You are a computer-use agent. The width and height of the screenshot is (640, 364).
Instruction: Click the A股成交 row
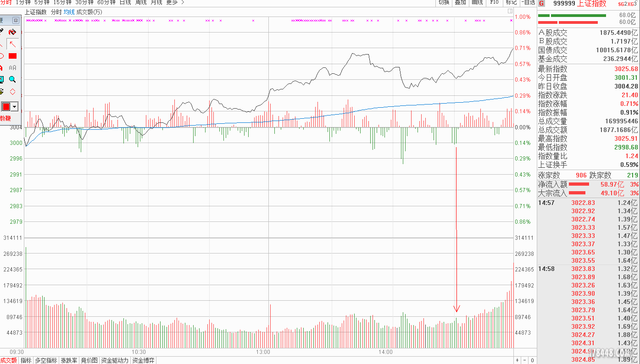[588, 33]
